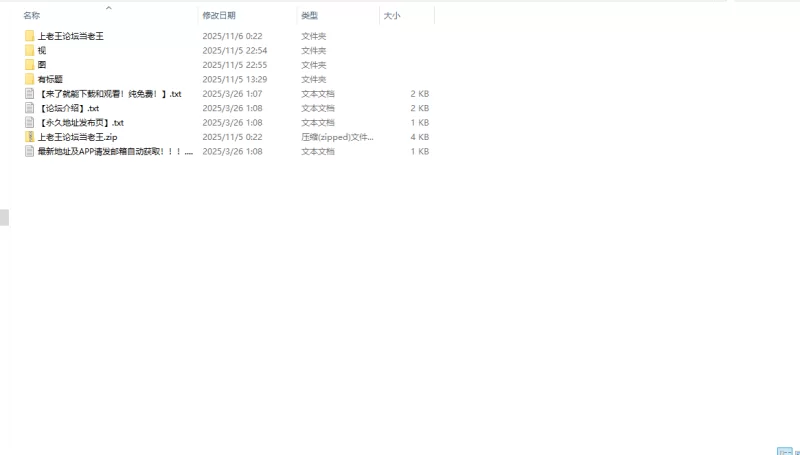Click 文件夹 type of 有标题 row

(x=313, y=79)
